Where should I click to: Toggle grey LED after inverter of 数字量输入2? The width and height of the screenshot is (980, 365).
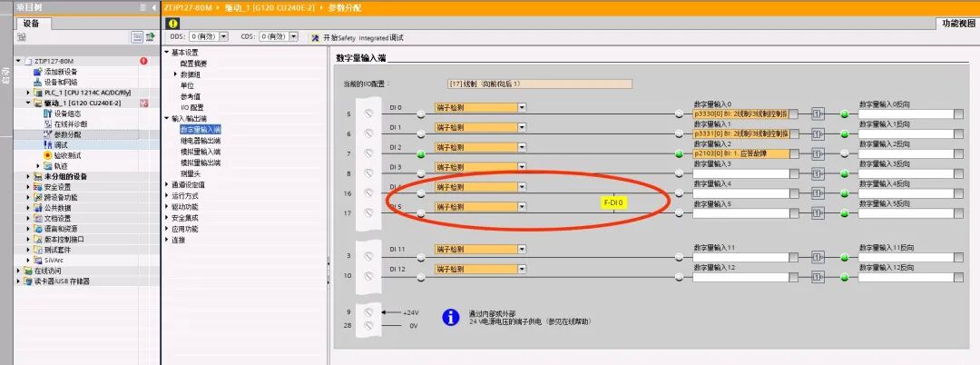coord(845,153)
